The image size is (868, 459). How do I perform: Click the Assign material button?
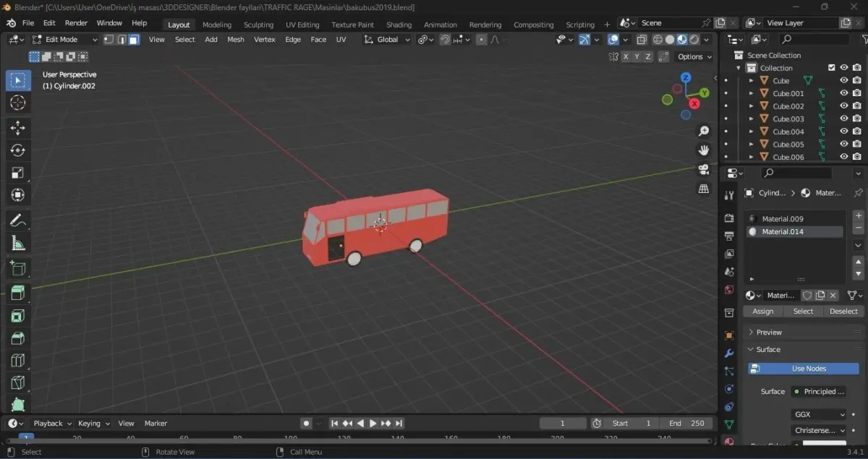(x=763, y=312)
